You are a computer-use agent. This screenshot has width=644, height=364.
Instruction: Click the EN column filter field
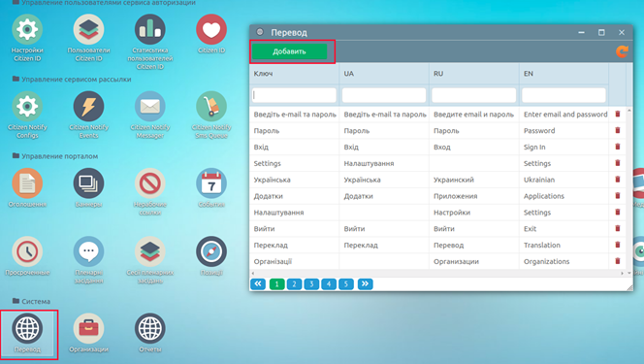point(563,95)
